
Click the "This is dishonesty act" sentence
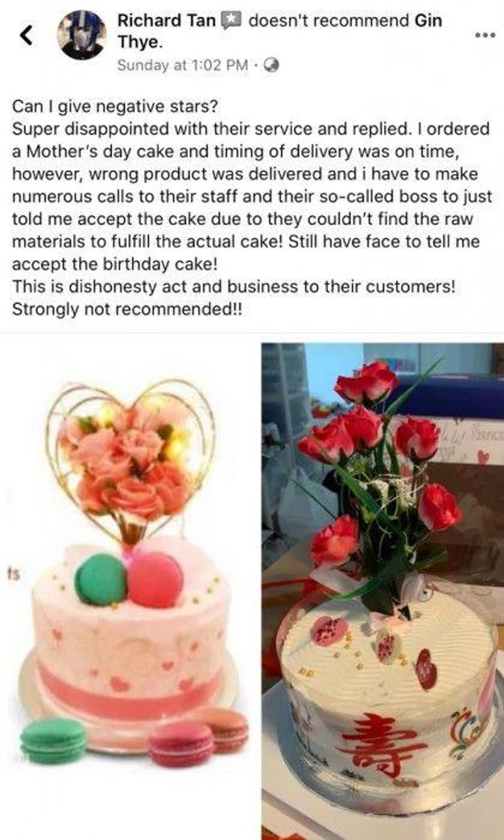tap(234, 287)
